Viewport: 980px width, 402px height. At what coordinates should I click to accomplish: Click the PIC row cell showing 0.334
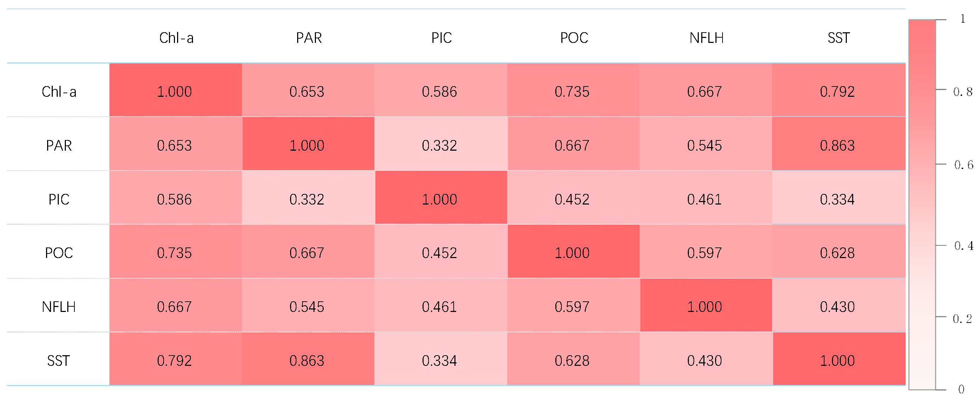[837, 199]
